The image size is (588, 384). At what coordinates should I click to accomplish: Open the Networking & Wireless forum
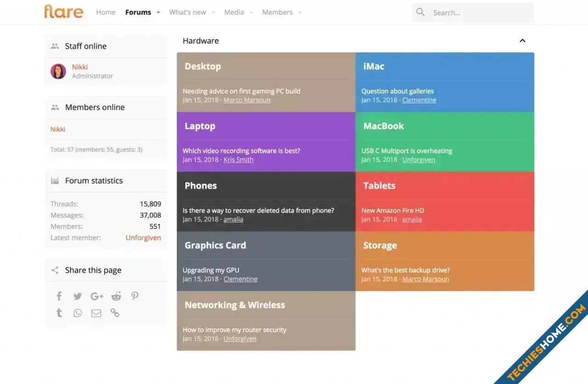[x=235, y=305]
